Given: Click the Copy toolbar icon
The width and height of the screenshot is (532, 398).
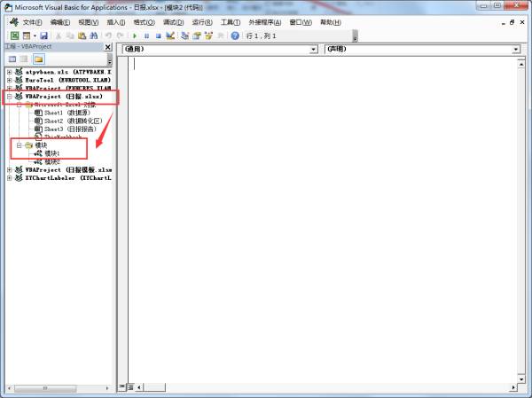Looking at the screenshot, I should tap(70, 35).
